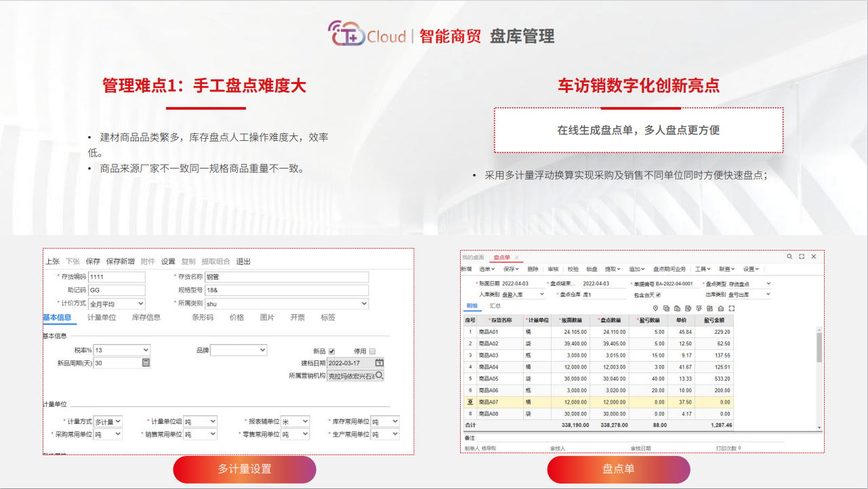Expand the 联查 toolbar menu
868x489 pixels.
pyautogui.click(x=728, y=269)
